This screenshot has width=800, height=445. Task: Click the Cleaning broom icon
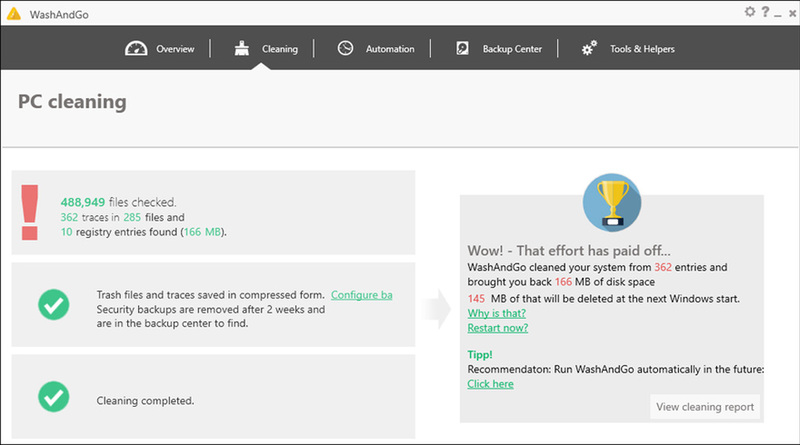click(242, 48)
